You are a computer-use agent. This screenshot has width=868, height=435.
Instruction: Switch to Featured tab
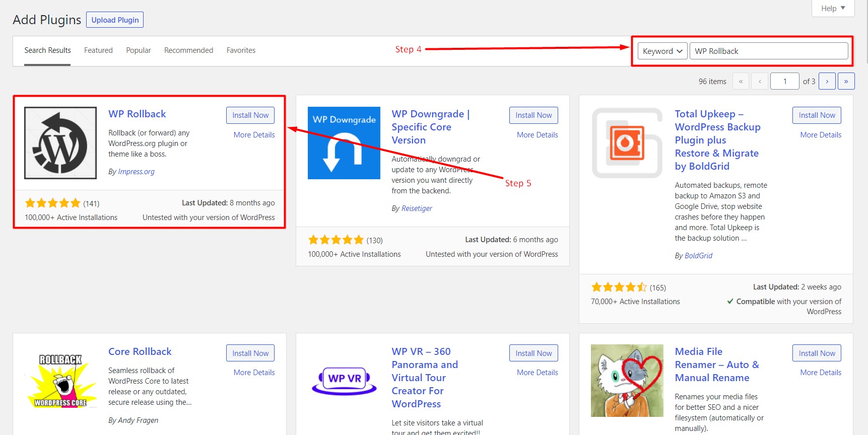point(98,50)
